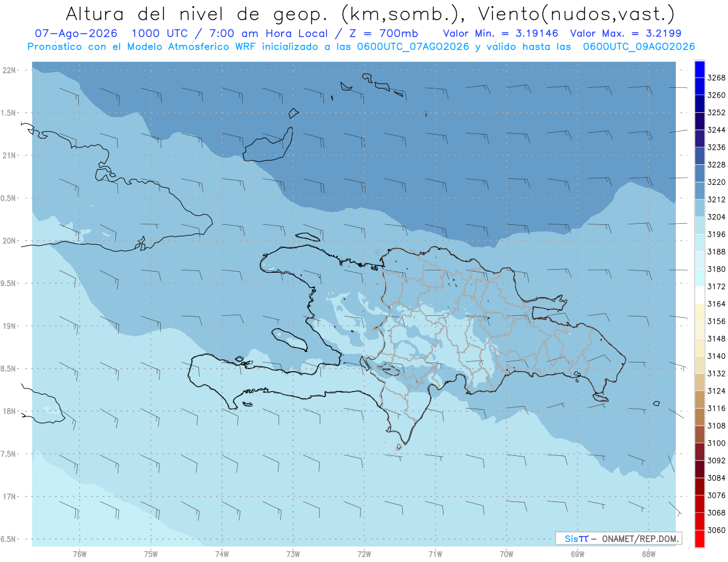Select the dark navy swatch between 3244 and 3236
This screenshot has width=728, height=562.
click(699, 138)
